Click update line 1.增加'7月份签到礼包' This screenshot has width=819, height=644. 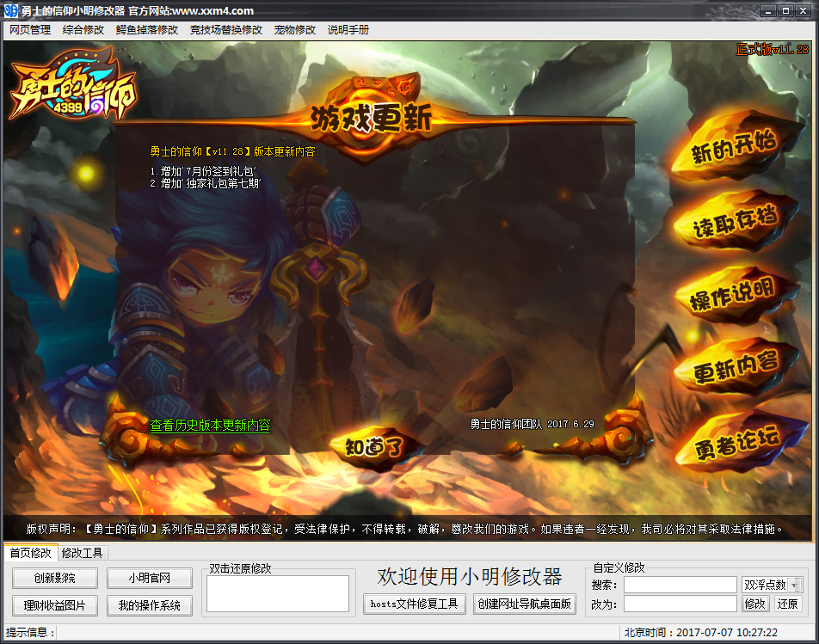tap(203, 171)
